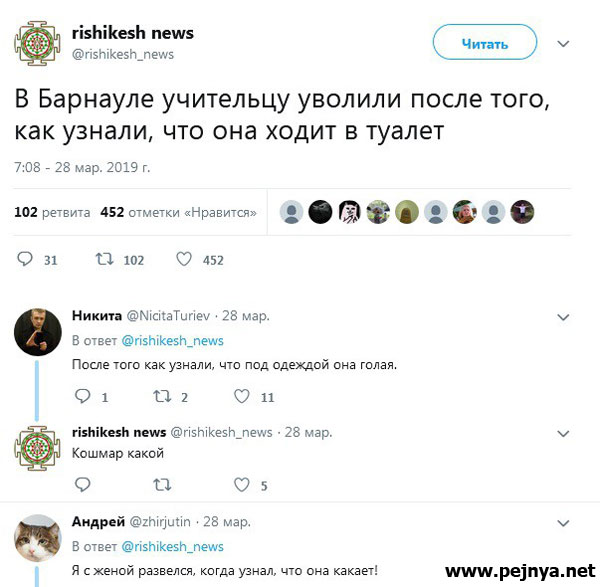The image size is (600, 587).
Task: Open Андрей's cat profile avatar
Action: tap(38, 538)
